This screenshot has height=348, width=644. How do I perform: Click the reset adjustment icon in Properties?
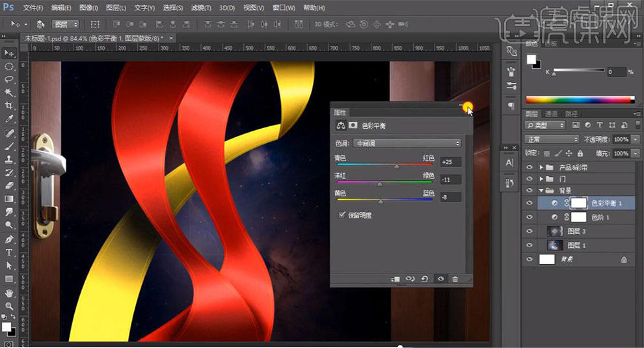[425, 278]
